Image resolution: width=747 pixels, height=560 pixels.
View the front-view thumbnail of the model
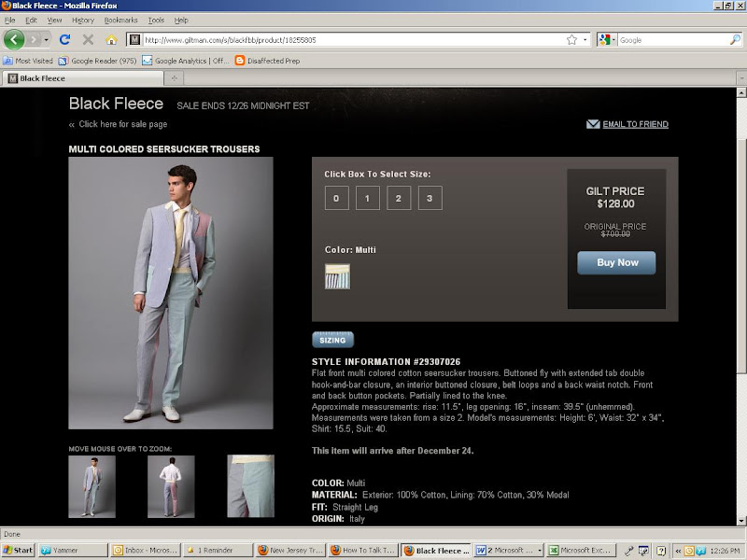(92, 486)
